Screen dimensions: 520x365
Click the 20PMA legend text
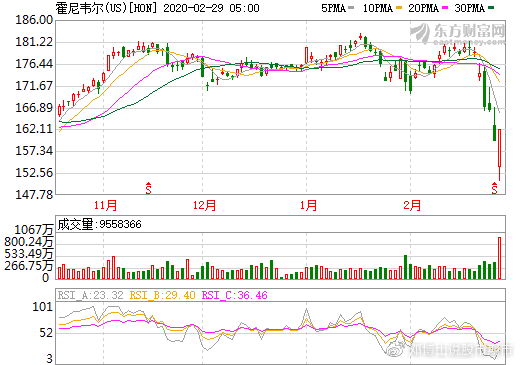click(x=423, y=8)
